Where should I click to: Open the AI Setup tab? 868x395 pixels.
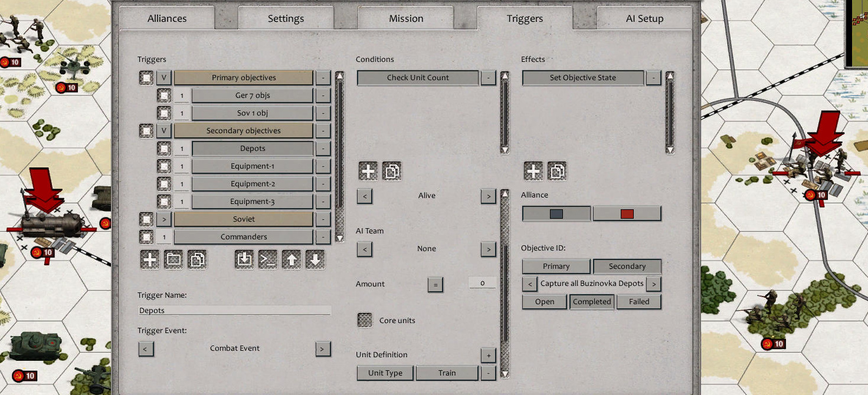click(x=644, y=18)
